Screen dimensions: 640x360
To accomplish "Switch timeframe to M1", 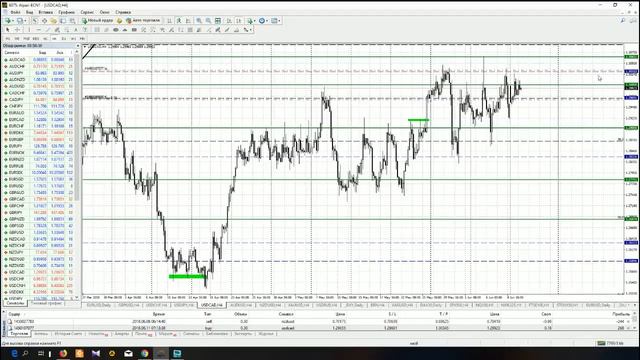I will coord(7,39).
